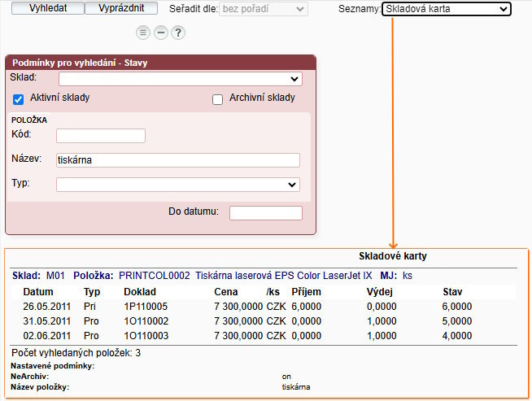The width and height of the screenshot is (532, 401).
Task: Select document 1P110005 in the table
Action: pyautogui.click(x=145, y=306)
